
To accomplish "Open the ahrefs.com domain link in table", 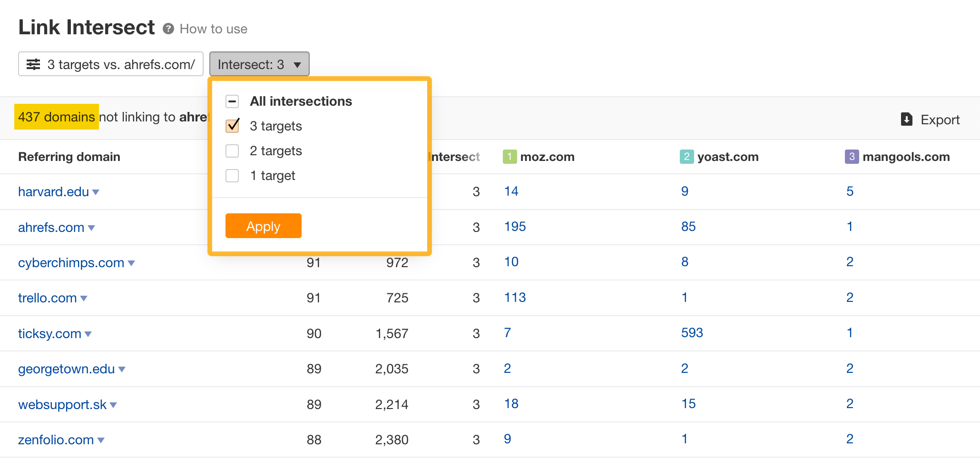I will click(51, 227).
